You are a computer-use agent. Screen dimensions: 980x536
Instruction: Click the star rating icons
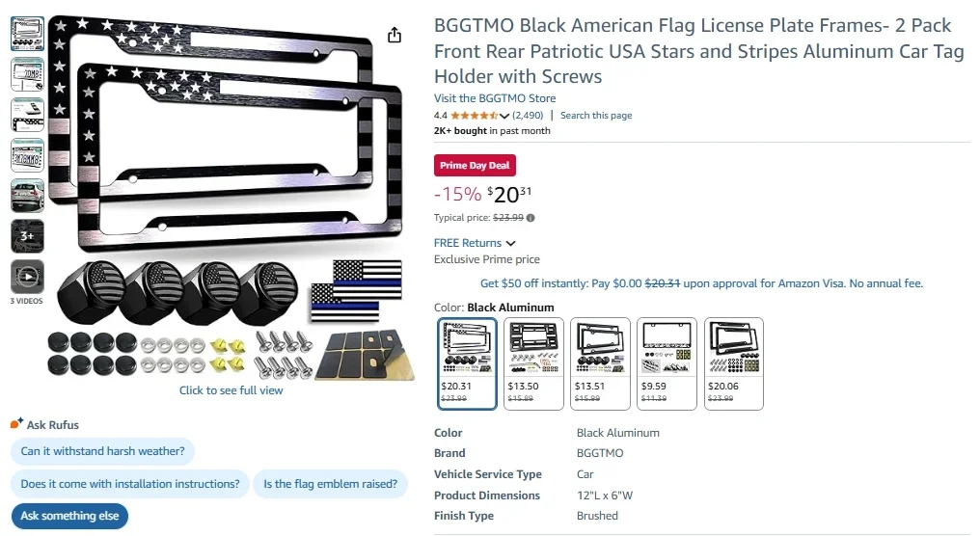(474, 116)
